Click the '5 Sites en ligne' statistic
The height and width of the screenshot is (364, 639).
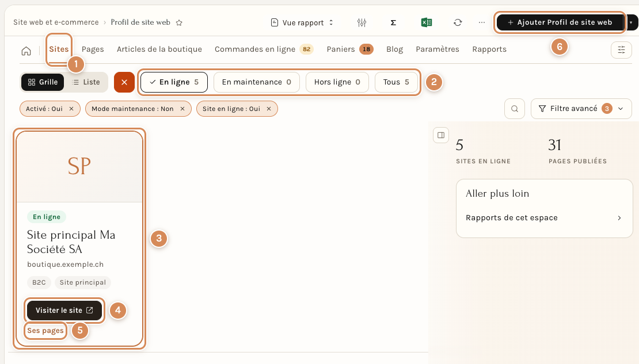pos(483,151)
